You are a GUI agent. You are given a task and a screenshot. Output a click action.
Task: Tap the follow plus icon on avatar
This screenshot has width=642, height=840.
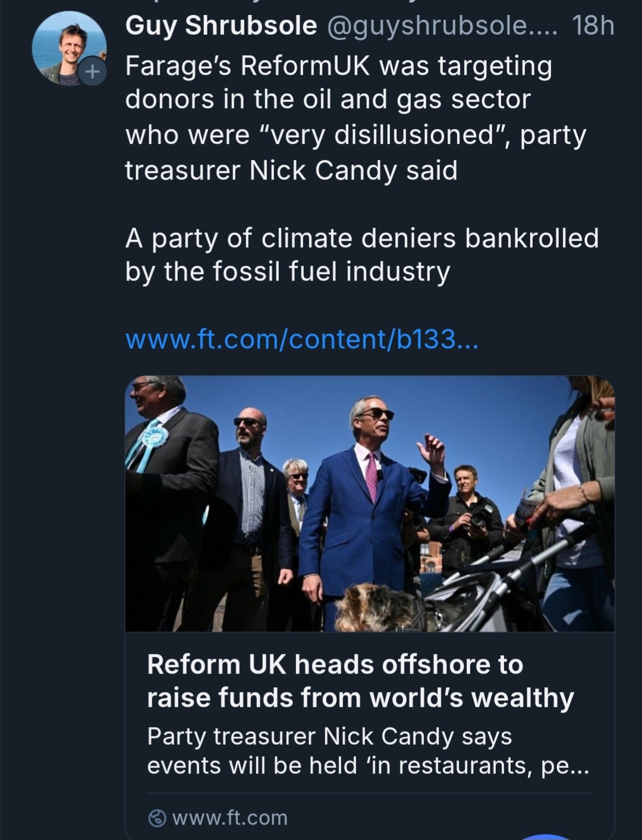pyautogui.click(x=92, y=72)
